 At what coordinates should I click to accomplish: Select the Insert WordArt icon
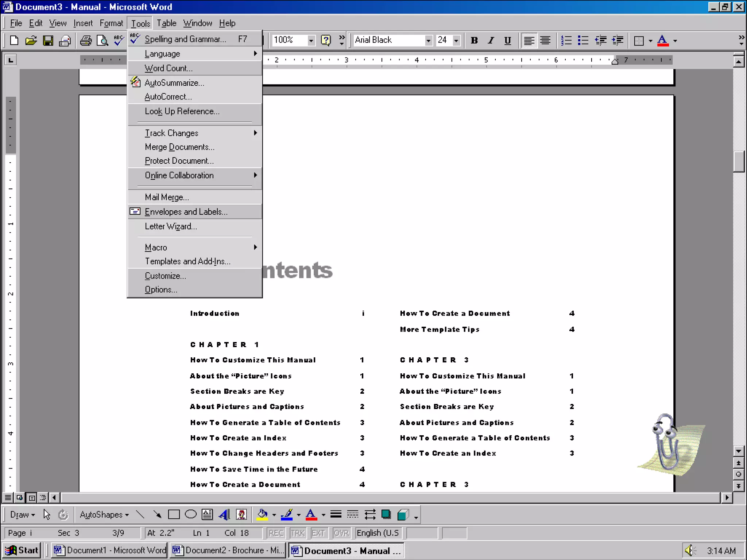(x=224, y=514)
